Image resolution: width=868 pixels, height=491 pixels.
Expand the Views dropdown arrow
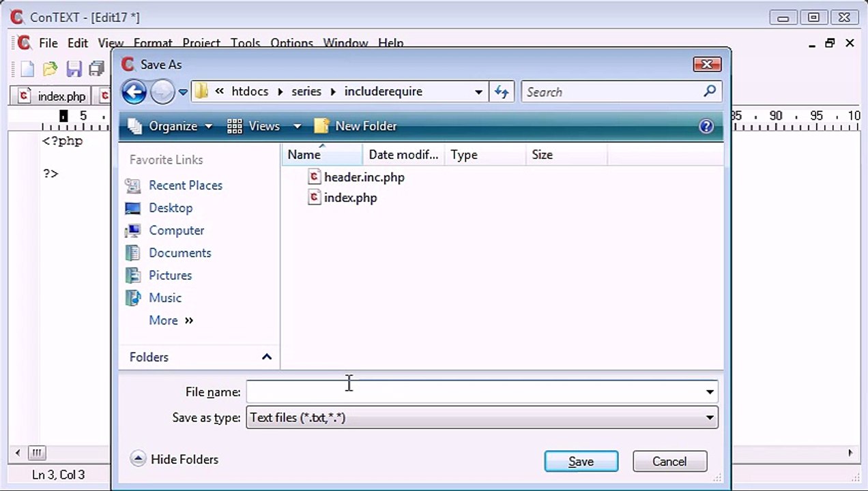pos(297,126)
